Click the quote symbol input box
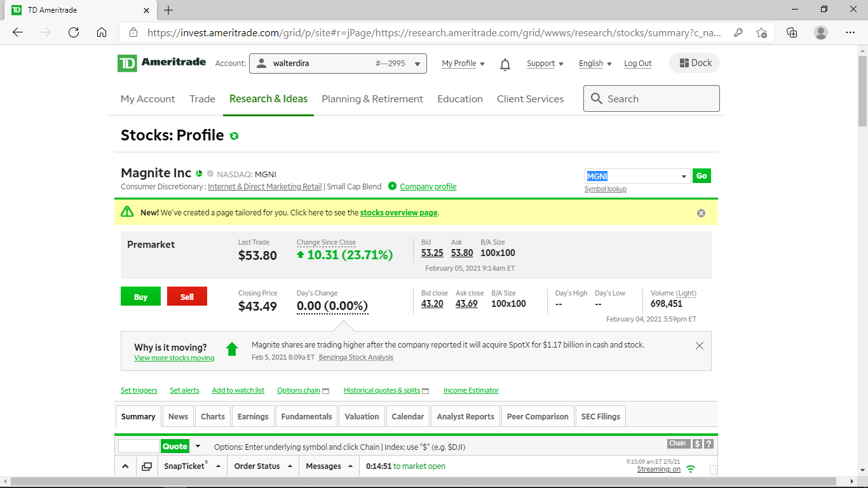This screenshot has height=488, width=868. point(139,446)
